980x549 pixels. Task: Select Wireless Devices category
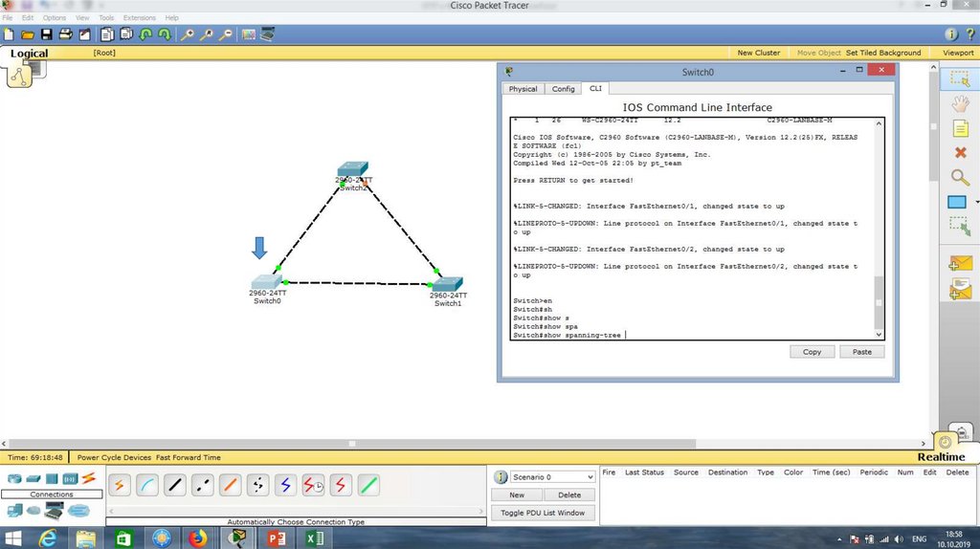click(70, 479)
